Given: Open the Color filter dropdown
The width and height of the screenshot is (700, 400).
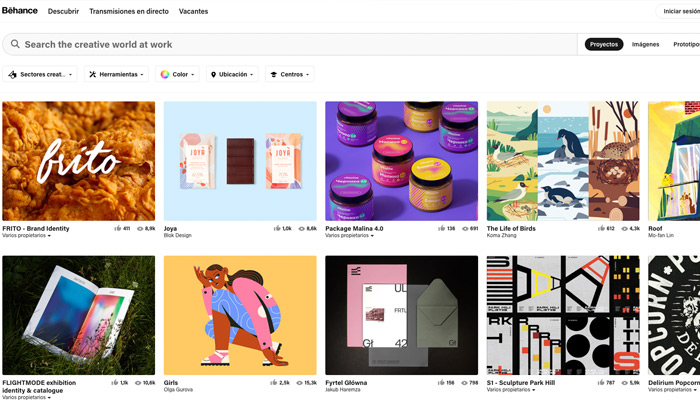Looking at the screenshot, I should pos(177,74).
